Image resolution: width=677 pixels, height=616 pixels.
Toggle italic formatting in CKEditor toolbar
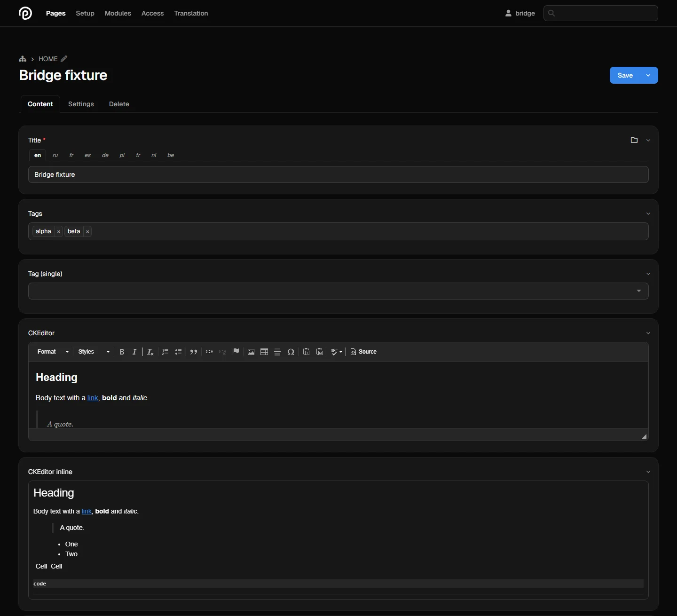pos(134,352)
